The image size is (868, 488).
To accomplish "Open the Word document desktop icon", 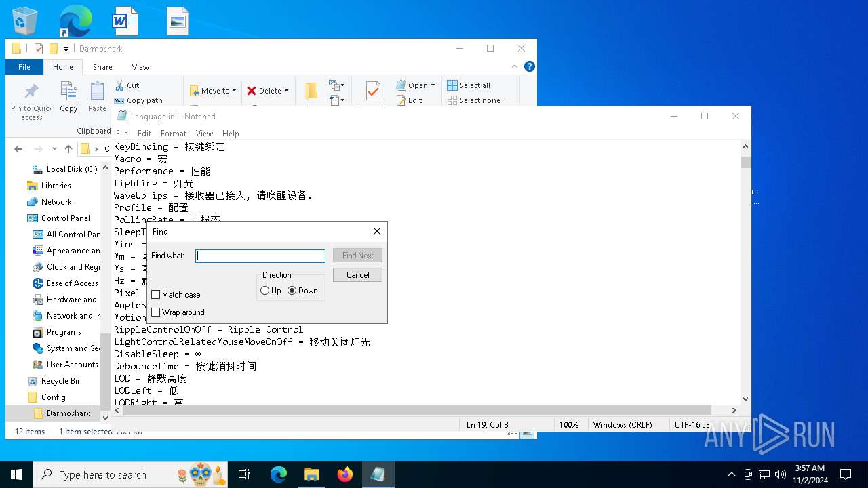I will [125, 21].
